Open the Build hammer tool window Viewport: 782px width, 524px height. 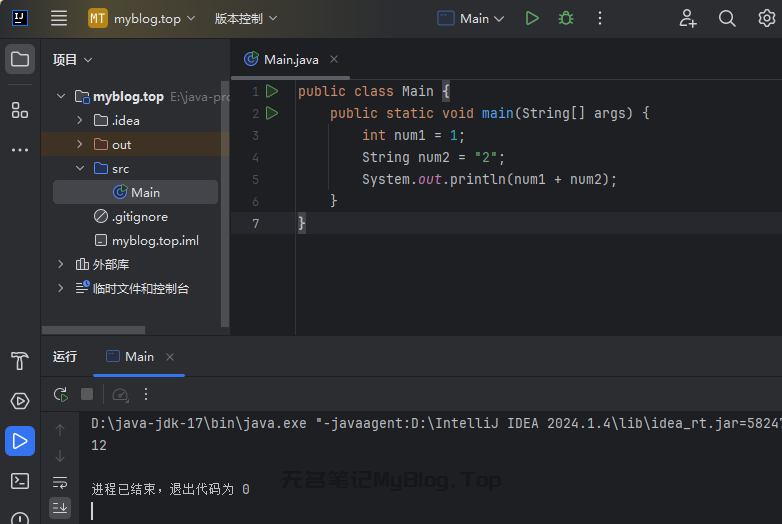pos(20,361)
